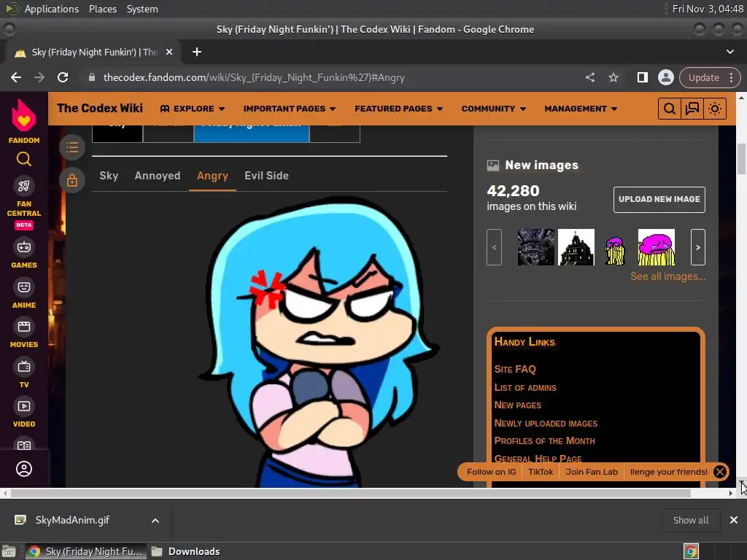Viewport: 747px width, 560px height.
Task: Select the Angry image tab
Action: point(212,176)
